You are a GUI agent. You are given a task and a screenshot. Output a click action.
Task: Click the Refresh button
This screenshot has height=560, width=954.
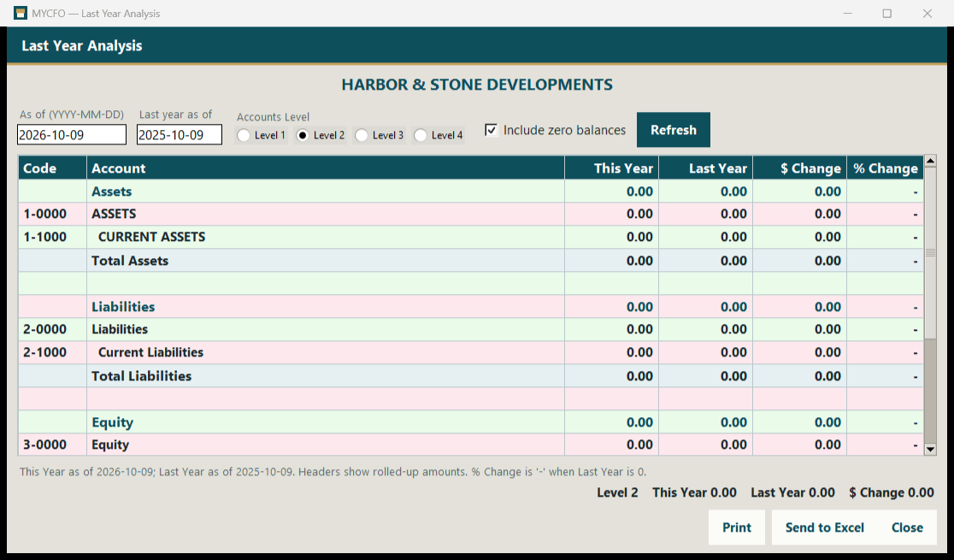click(x=674, y=130)
